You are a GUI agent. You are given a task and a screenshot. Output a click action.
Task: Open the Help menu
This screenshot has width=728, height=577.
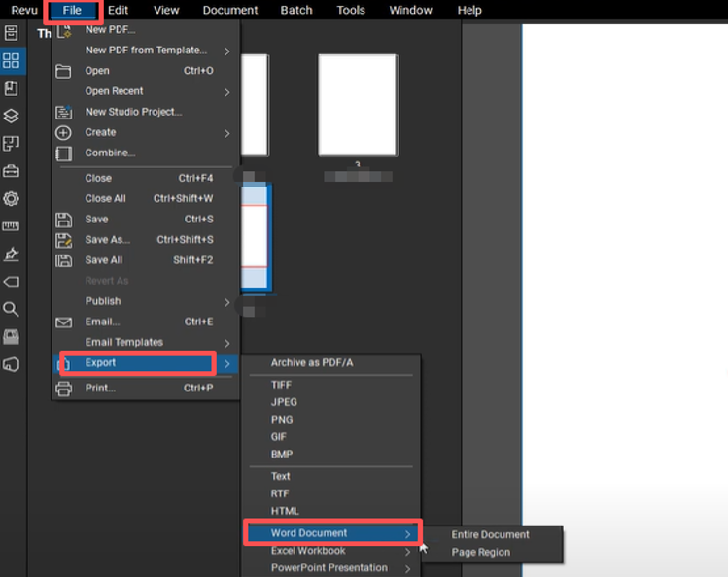(x=469, y=11)
